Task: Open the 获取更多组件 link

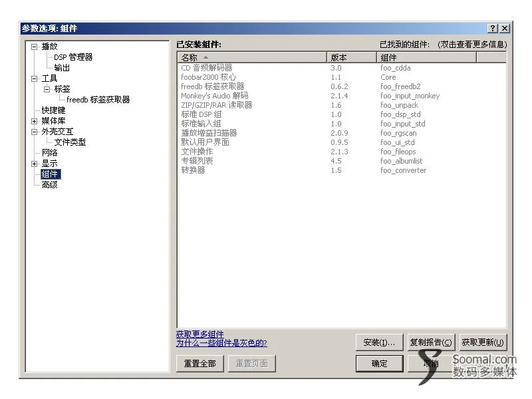Action: coord(200,334)
